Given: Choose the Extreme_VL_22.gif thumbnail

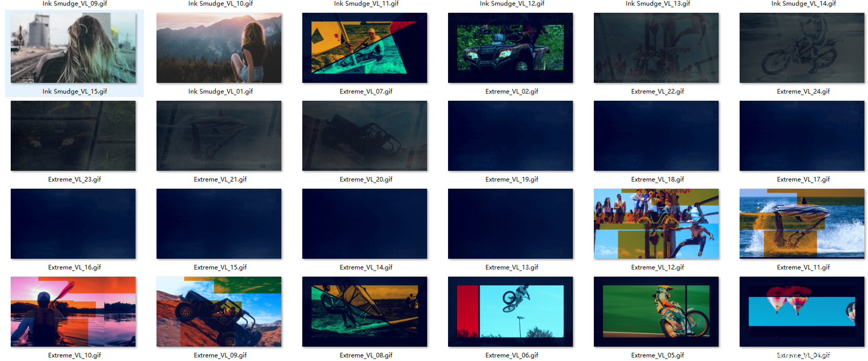Looking at the screenshot, I should point(656,48).
